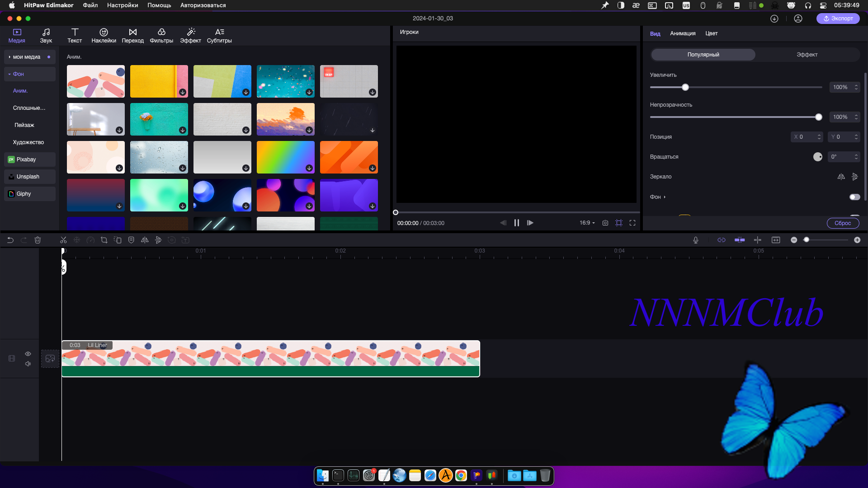
Task: Mute the track with speaker icon
Action: tap(28, 364)
